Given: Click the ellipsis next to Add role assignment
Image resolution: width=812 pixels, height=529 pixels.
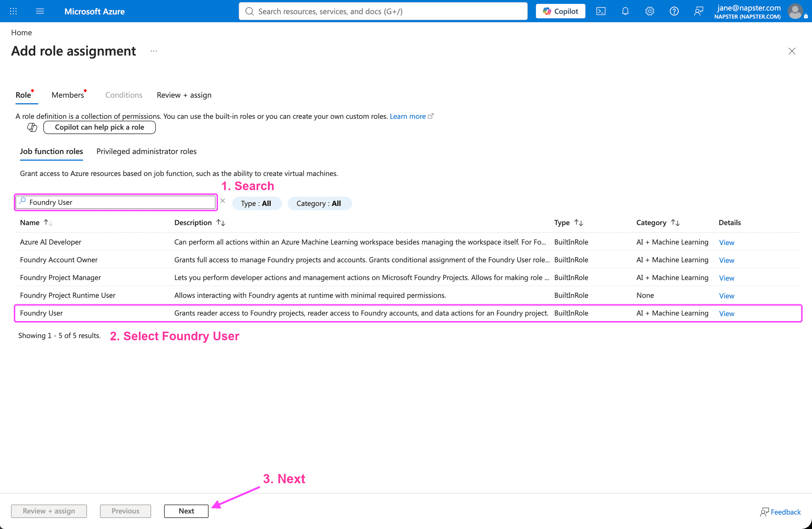Looking at the screenshot, I should [x=154, y=51].
